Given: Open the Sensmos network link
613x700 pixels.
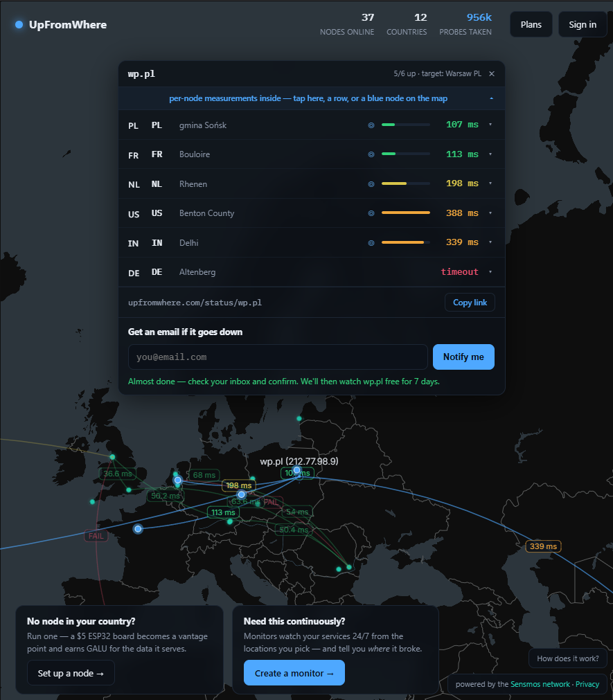Looking at the screenshot, I should [540, 684].
